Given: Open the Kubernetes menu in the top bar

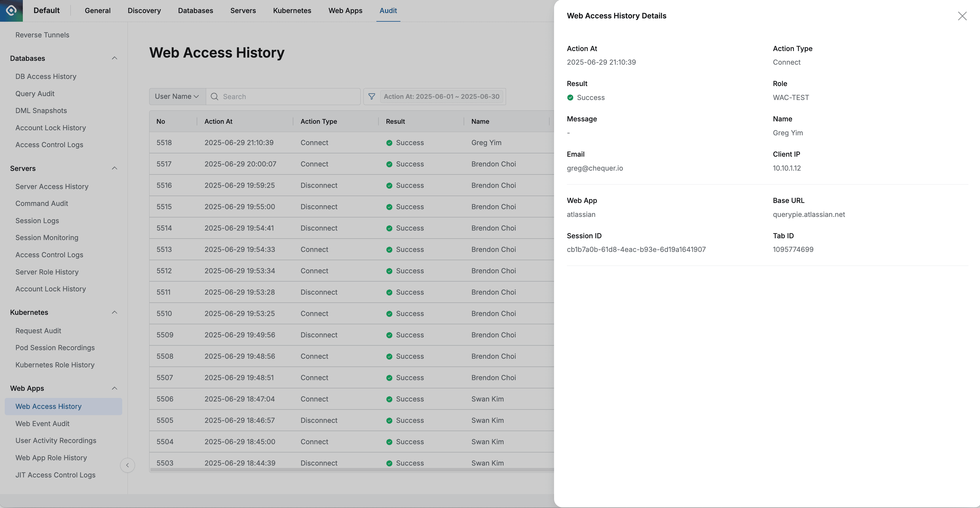Looking at the screenshot, I should 292,10.
